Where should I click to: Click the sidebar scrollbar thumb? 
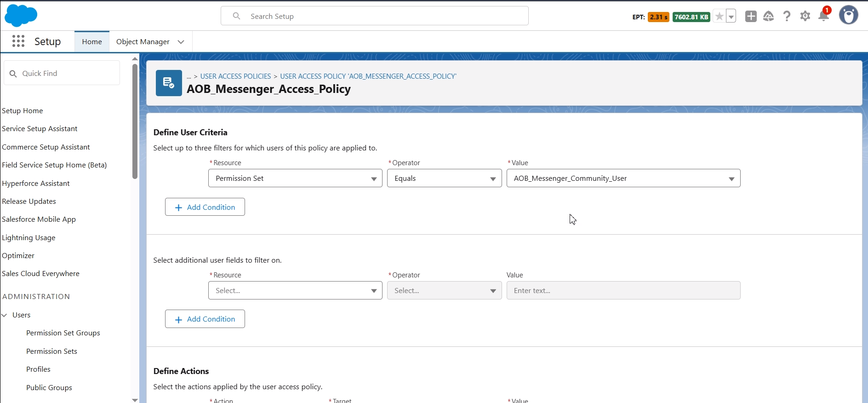(x=135, y=121)
